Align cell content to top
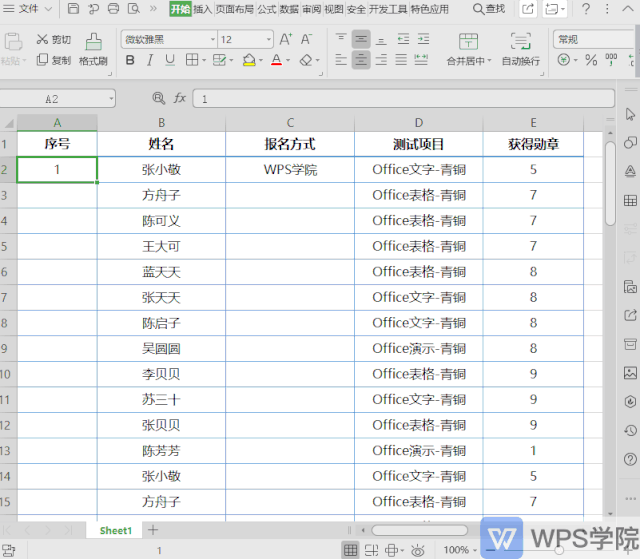The image size is (640, 559). pyautogui.click(x=341, y=39)
